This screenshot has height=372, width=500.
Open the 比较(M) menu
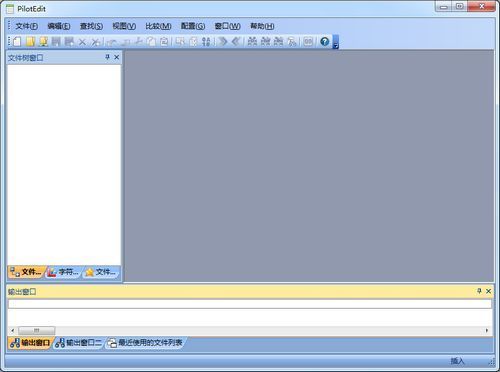coord(158,26)
